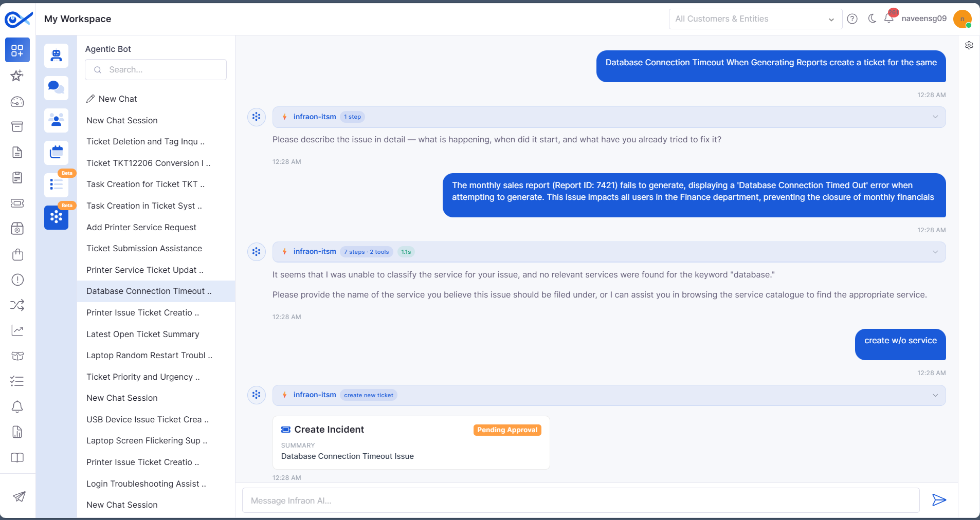Image resolution: width=980 pixels, height=520 pixels.
Task: Click the send message arrow icon
Action: click(x=939, y=500)
